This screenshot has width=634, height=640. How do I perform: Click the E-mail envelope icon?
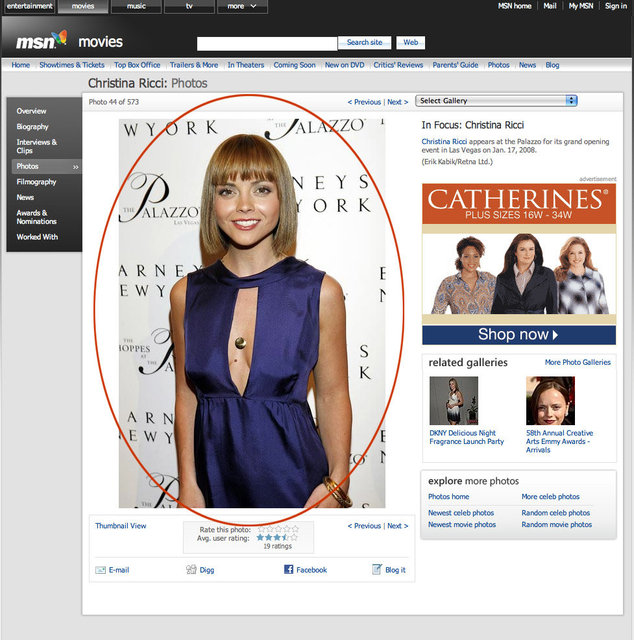(100, 570)
